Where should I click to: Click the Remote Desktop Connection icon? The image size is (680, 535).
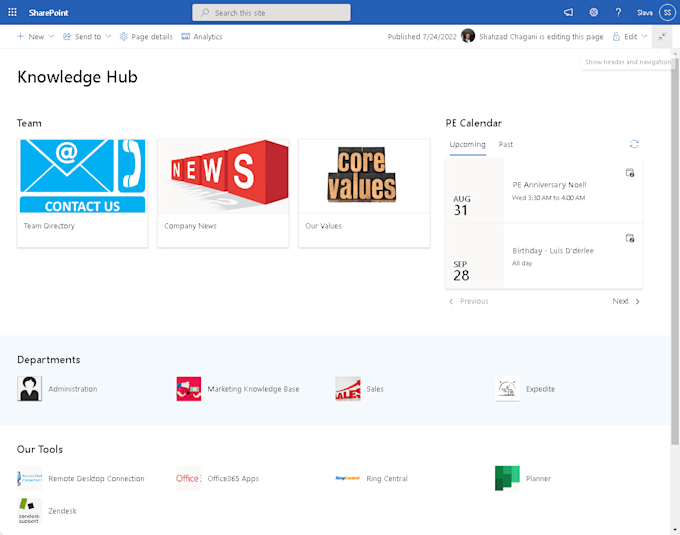[29, 479]
